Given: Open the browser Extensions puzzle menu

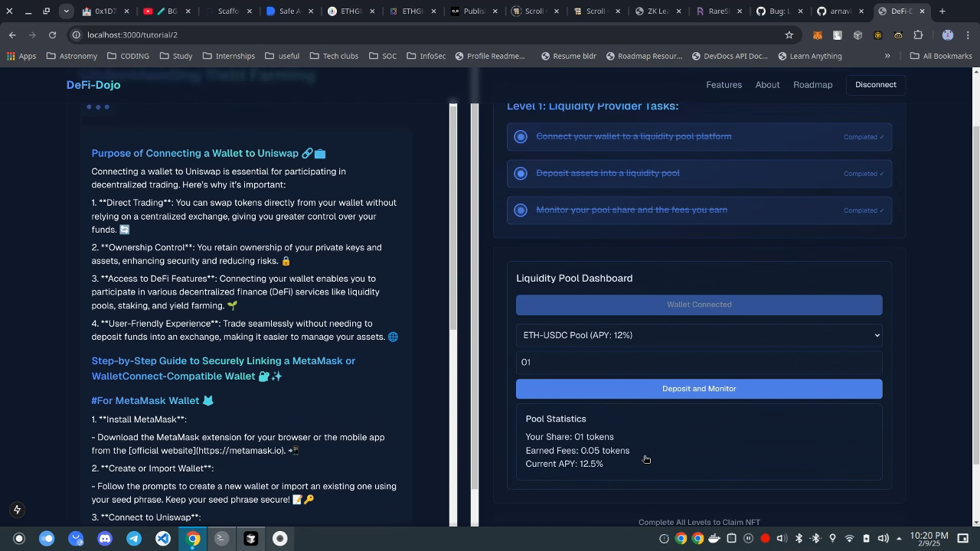Looking at the screenshot, I should 918,35.
